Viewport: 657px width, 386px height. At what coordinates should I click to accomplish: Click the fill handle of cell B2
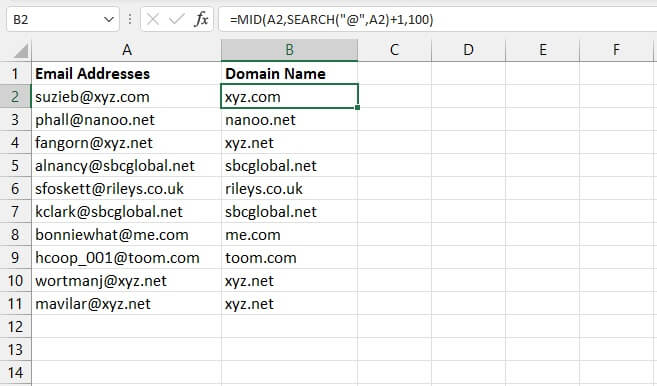pos(357,108)
